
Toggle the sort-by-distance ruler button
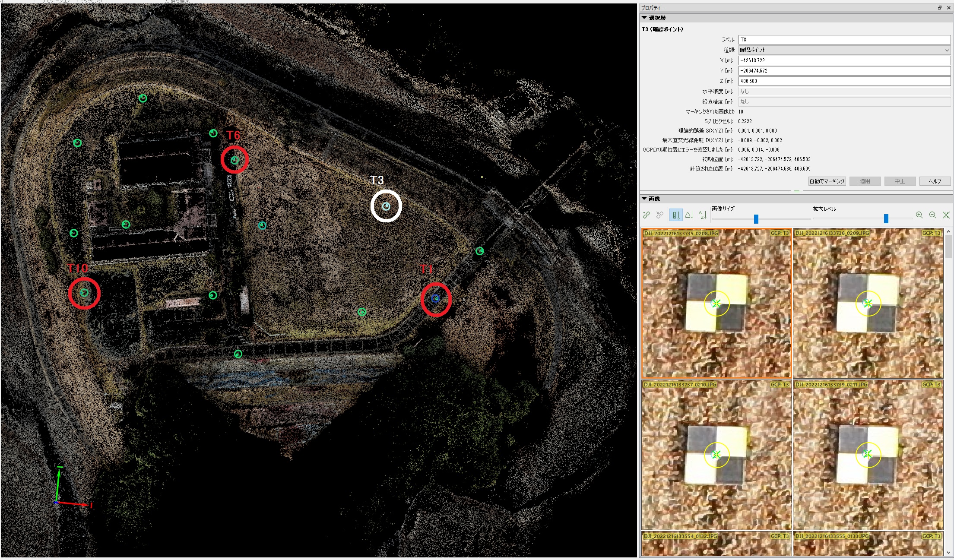(676, 215)
